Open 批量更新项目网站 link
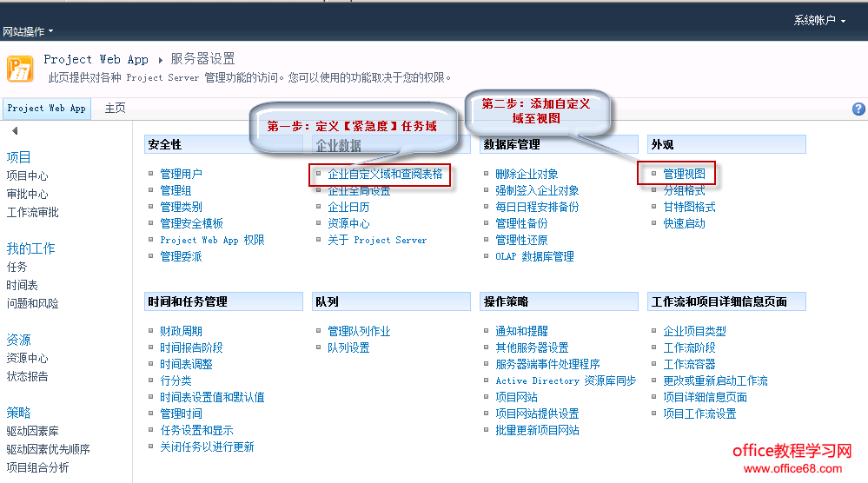Viewport: 868px width, 483px height. pos(537,430)
